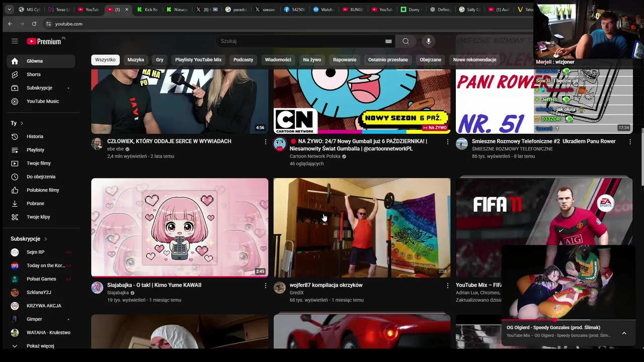Screen dimensions: 644x362
Task: Open YouTube Music sidebar entry
Action: click(41, 102)
